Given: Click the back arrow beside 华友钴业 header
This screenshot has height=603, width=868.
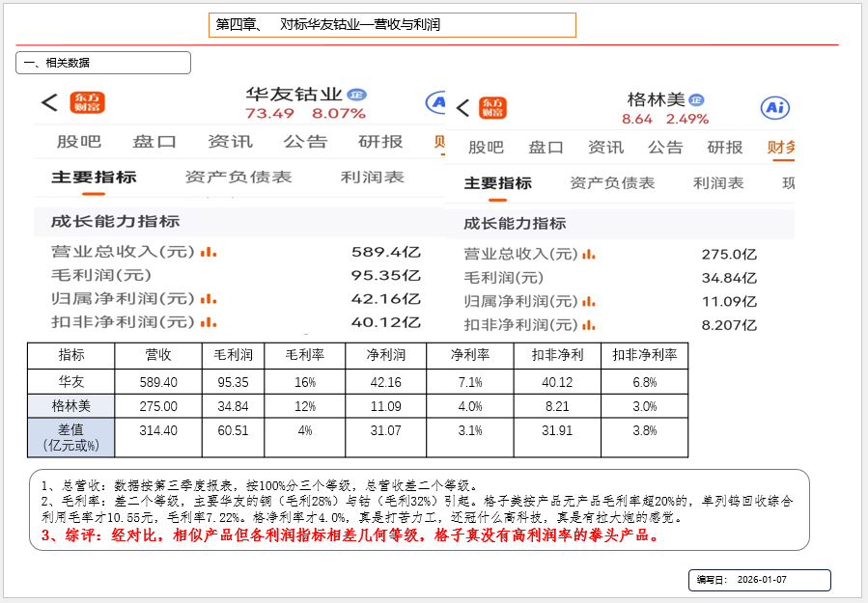Looking at the screenshot, I should tap(49, 102).
